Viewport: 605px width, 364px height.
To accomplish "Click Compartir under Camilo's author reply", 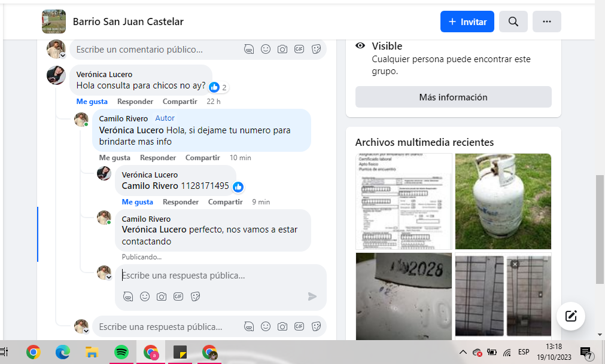I will (203, 158).
